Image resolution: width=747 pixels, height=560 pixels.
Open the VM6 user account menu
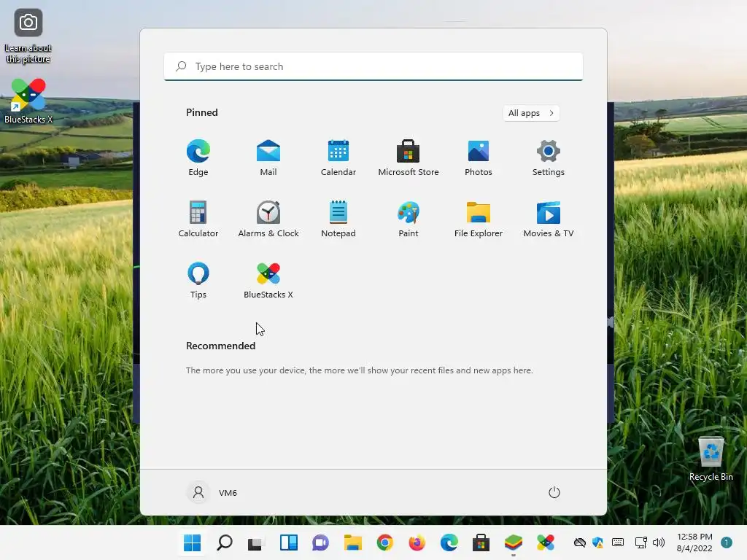tap(212, 492)
